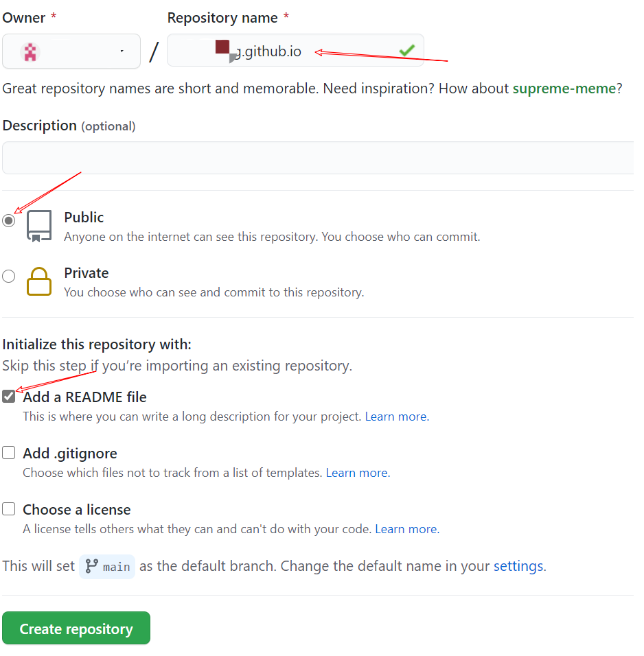Image resolution: width=644 pixels, height=656 pixels.
Task: Click the git branch icon beside main
Action: click(92, 567)
